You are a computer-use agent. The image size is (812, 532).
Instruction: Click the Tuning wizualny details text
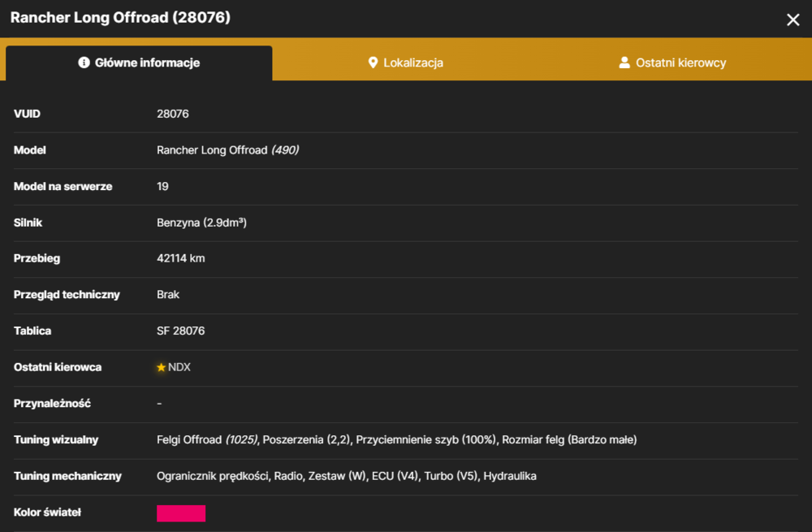397,439
